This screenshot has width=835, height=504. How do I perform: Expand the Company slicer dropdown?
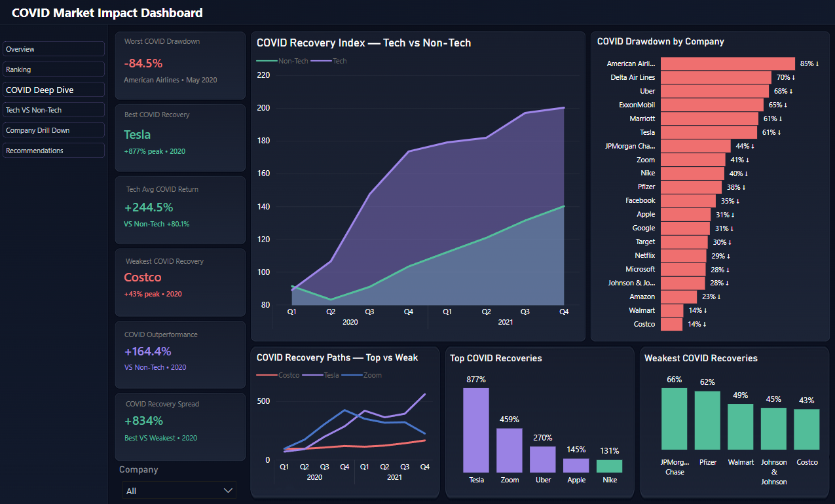(179, 490)
